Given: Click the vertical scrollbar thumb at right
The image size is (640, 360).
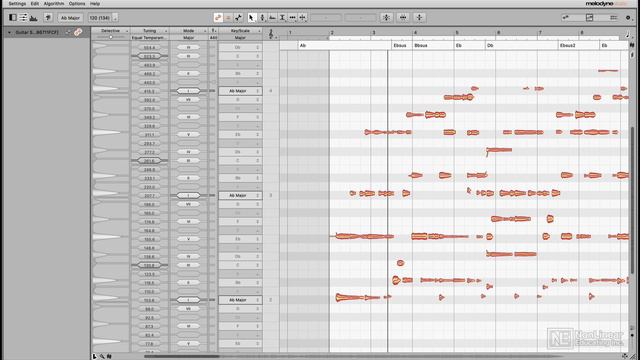Looking at the screenshot, I should pyautogui.click(x=633, y=200).
